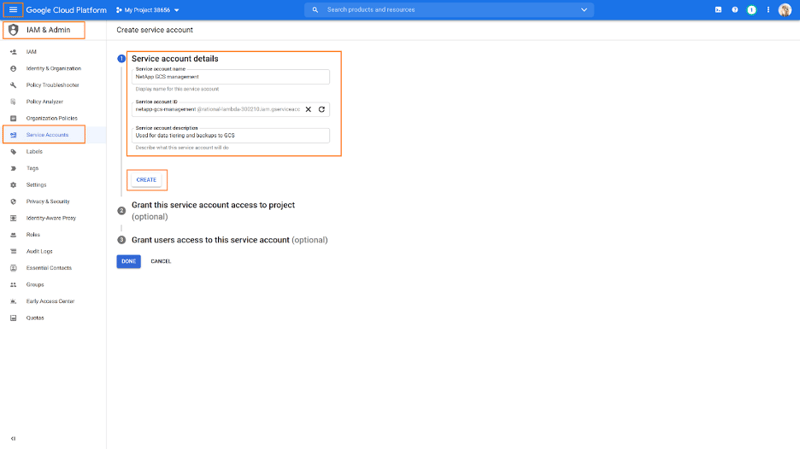Click the user profile avatar
The image size is (800, 449).
click(785, 10)
